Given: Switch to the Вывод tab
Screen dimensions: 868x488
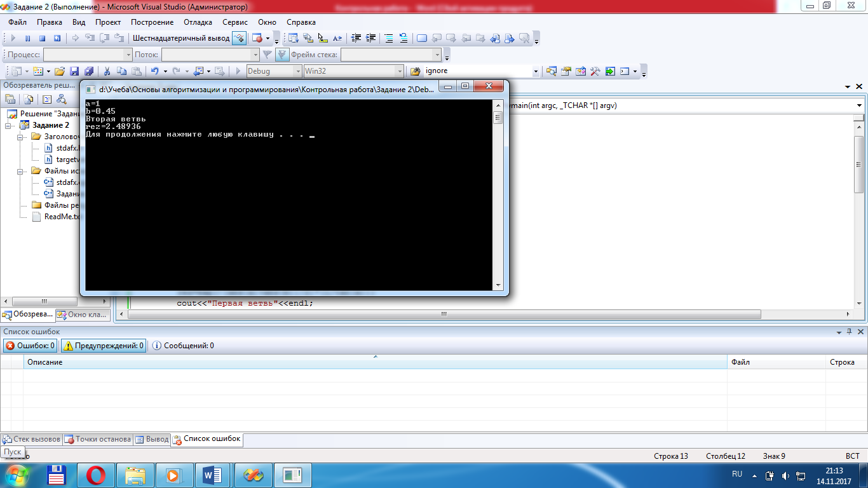Looking at the screenshot, I should coord(152,439).
